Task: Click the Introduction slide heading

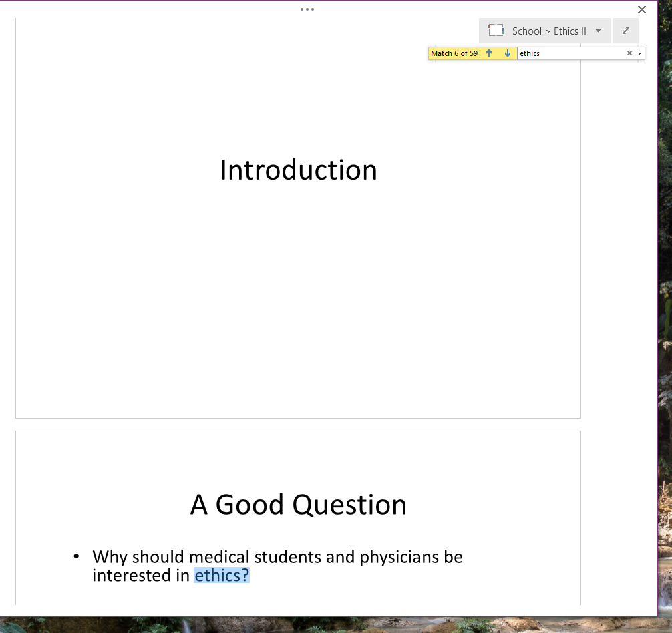Action: tap(299, 170)
